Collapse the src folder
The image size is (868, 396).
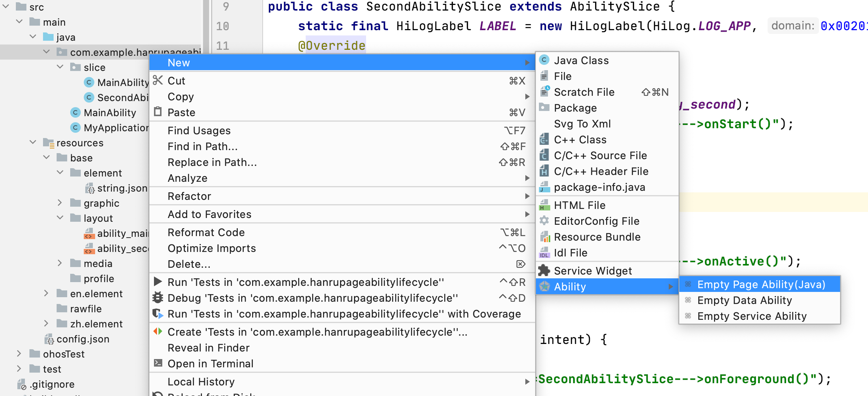[6, 7]
